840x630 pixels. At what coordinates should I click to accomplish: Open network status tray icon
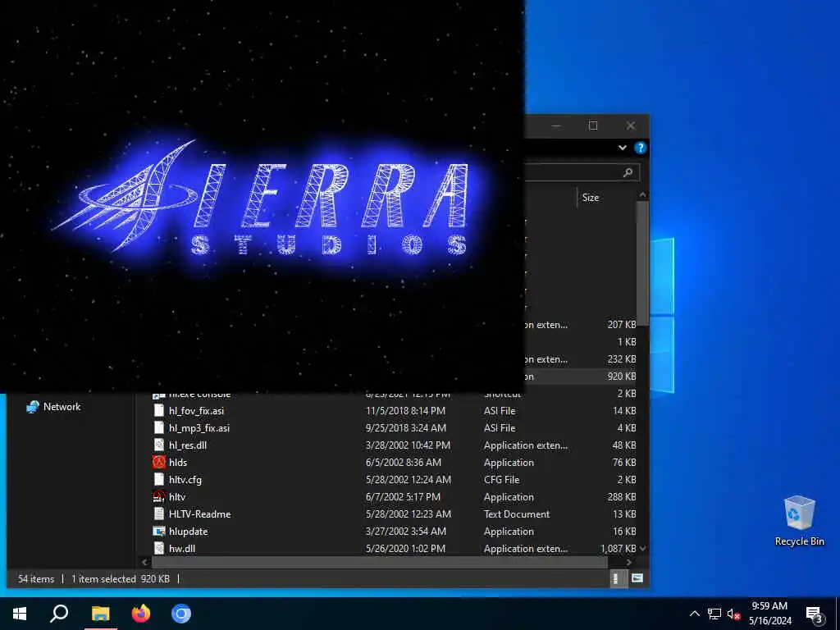[714, 614]
